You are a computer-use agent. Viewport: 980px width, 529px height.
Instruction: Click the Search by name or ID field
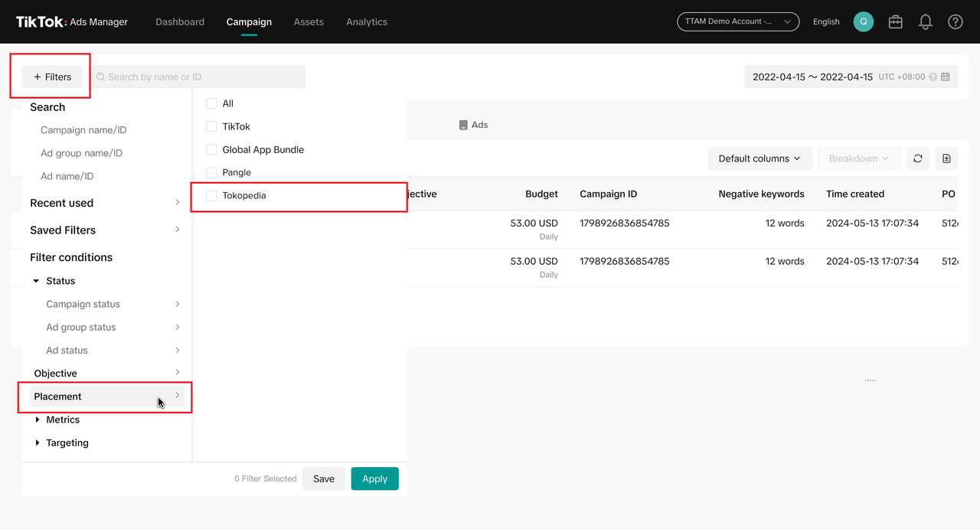point(199,77)
